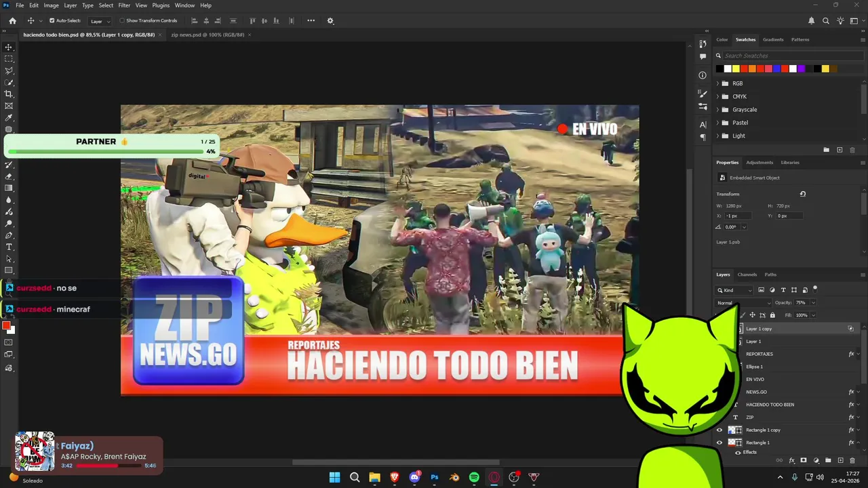
Task: Switch to the Channels tab
Action: pyautogui.click(x=747, y=274)
